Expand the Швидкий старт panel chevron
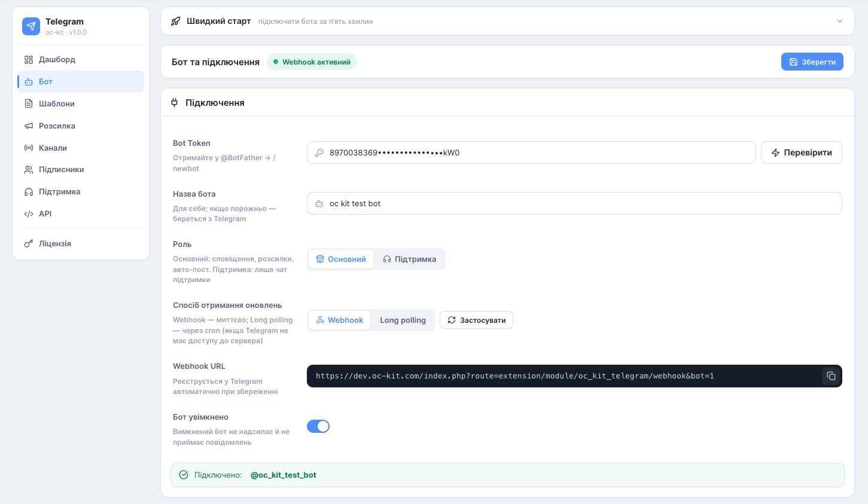 840,21
